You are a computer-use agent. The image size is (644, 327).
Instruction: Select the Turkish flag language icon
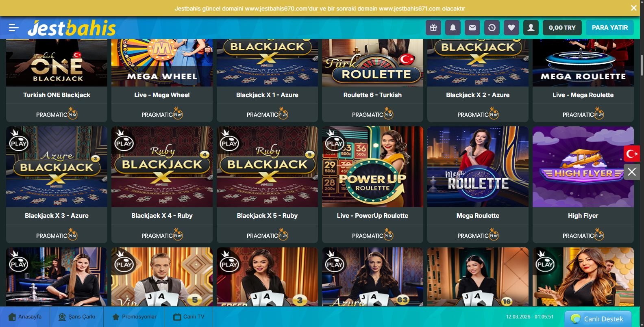tap(632, 154)
